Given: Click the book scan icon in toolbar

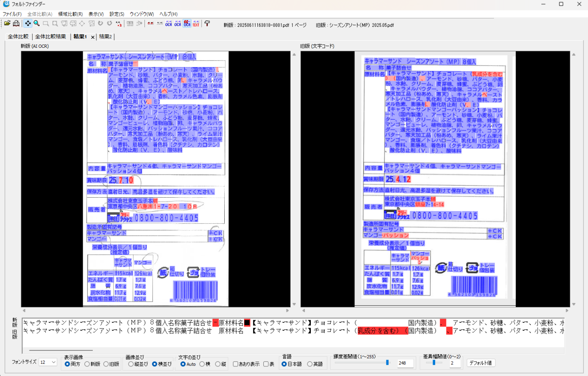Looking at the screenshot, I should [16, 23].
